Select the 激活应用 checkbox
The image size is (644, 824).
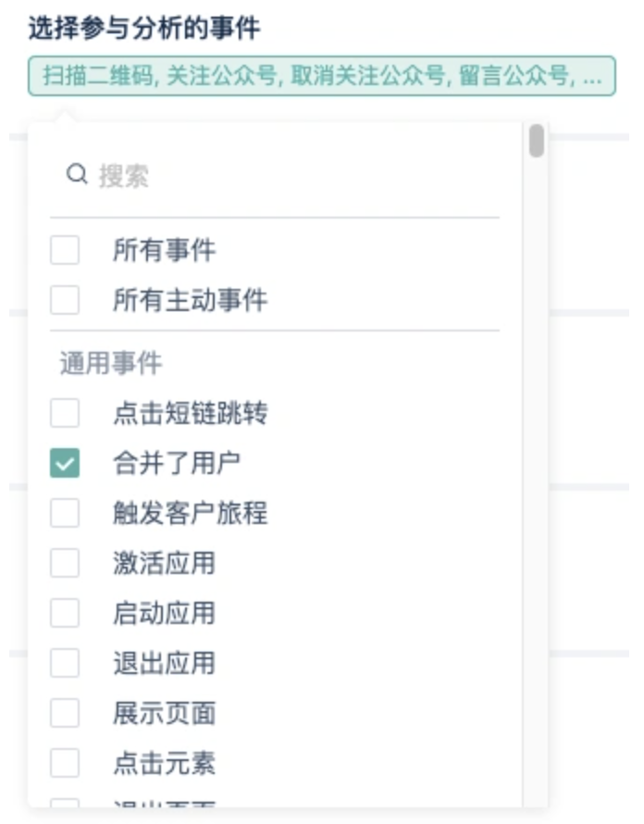coord(65,563)
